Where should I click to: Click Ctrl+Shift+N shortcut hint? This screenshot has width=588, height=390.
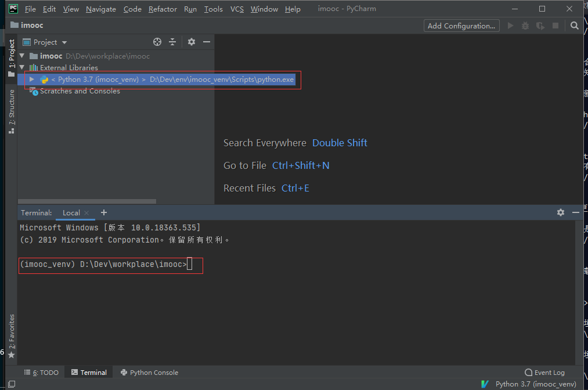[x=301, y=165]
